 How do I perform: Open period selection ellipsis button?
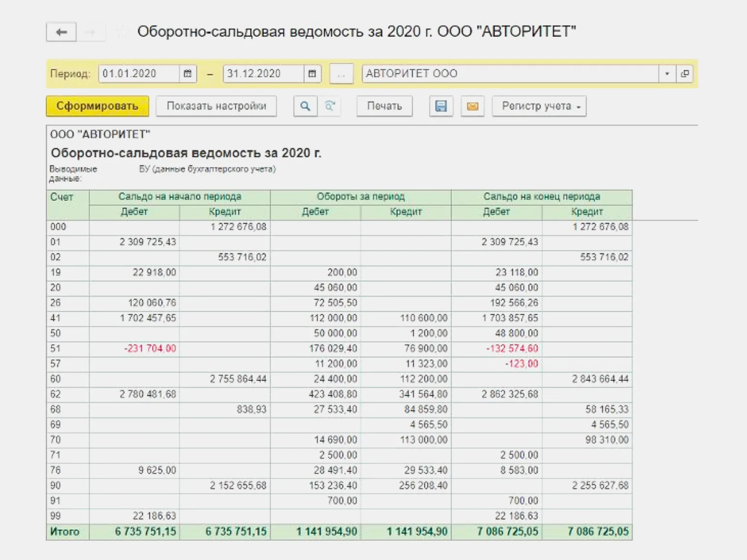[x=341, y=74]
